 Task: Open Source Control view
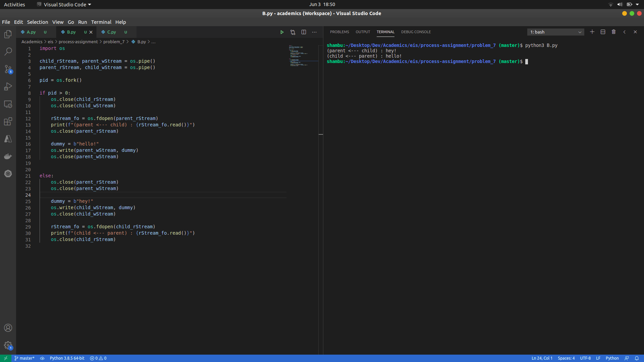click(8, 69)
